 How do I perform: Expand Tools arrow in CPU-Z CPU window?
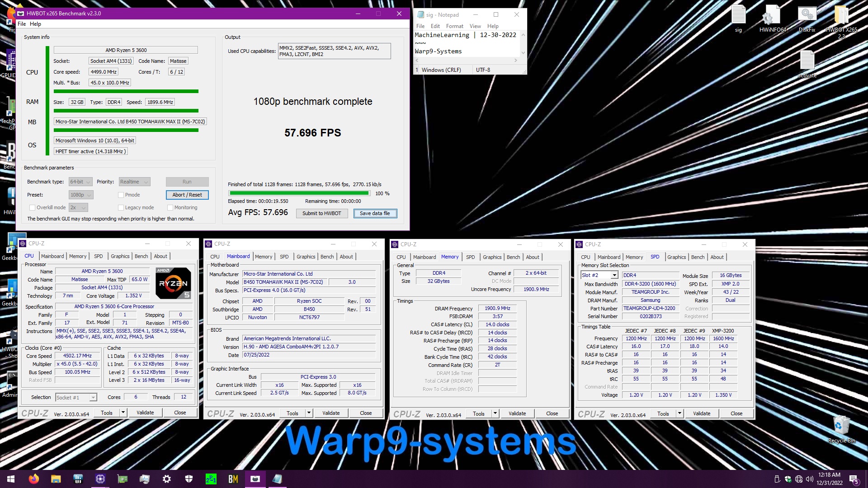[x=123, y=413]
